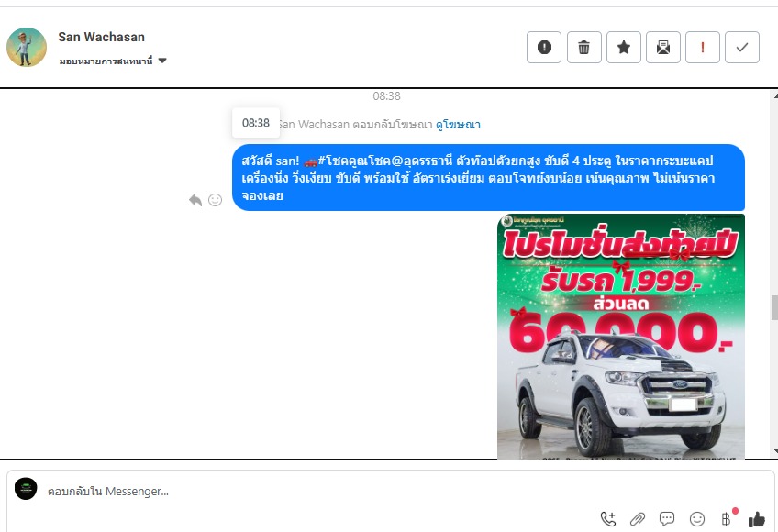This screenshot has height=532, width=778.
Task: Add emoji reaction to the message
Action: 215,200
